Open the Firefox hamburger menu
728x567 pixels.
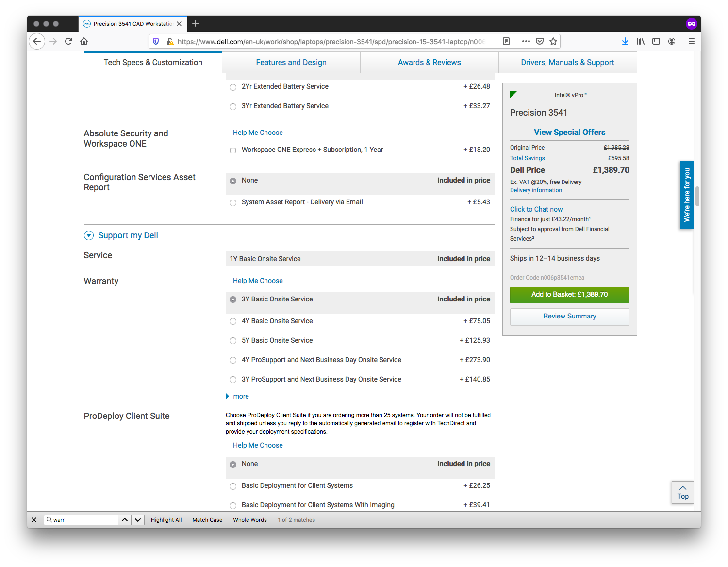692,41
